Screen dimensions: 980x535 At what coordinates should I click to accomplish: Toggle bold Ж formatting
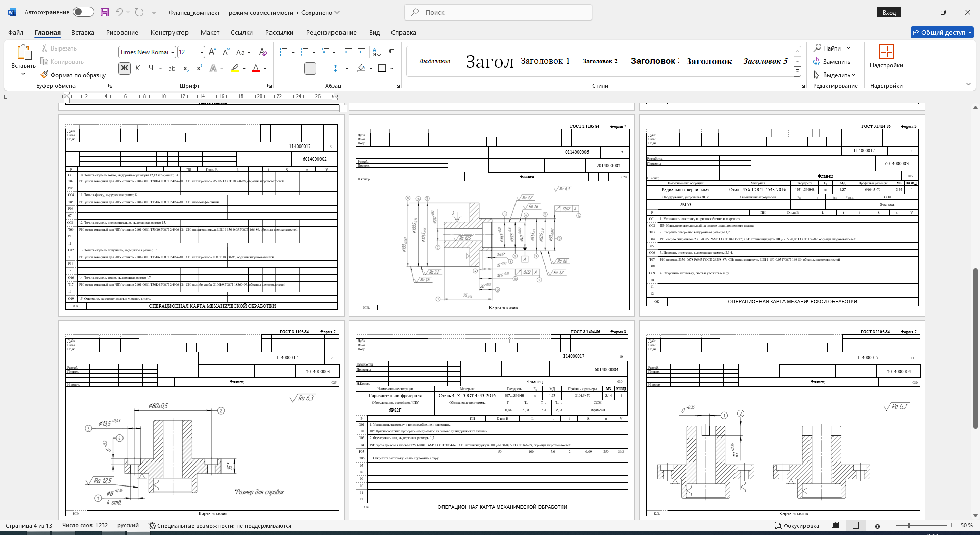pos(124,68)
